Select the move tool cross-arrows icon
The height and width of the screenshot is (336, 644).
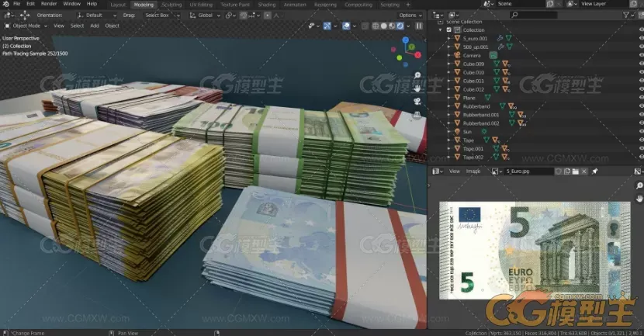(25, 16)
